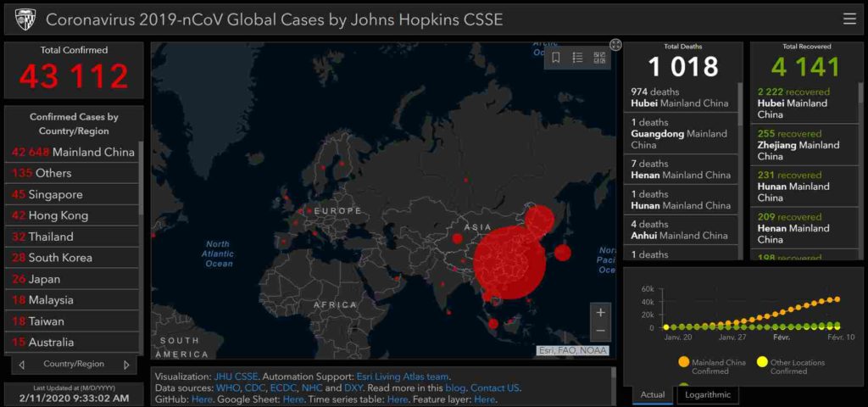Open the Esri Living Atlas team link
The height and width of the screenshot is (407, 868).
(403, 376)
